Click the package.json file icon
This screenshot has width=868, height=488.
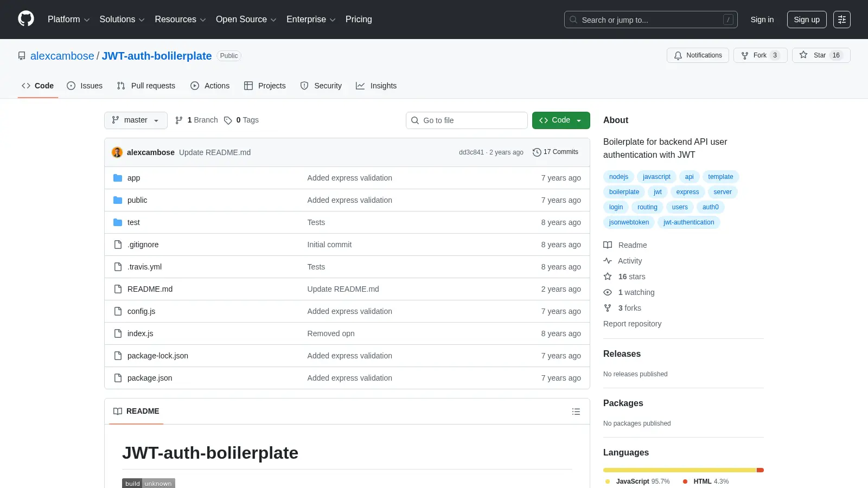[x=118, y=378]
